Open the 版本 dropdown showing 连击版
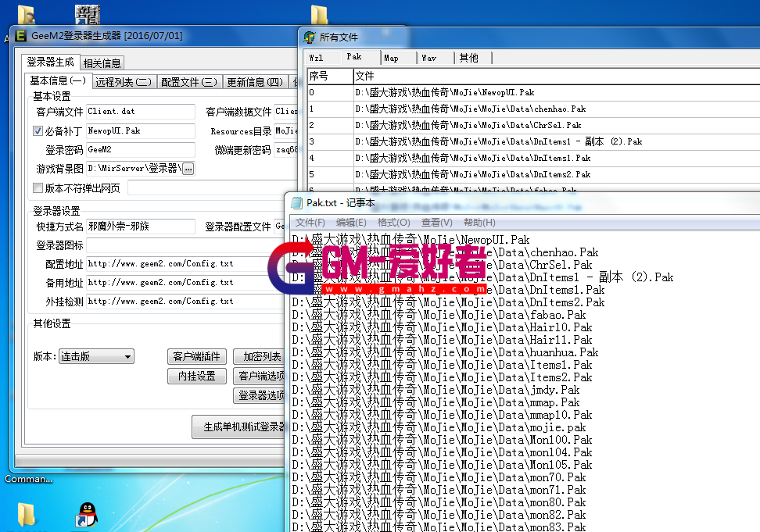Screen dimensions: 760x532 pos(96,357)
